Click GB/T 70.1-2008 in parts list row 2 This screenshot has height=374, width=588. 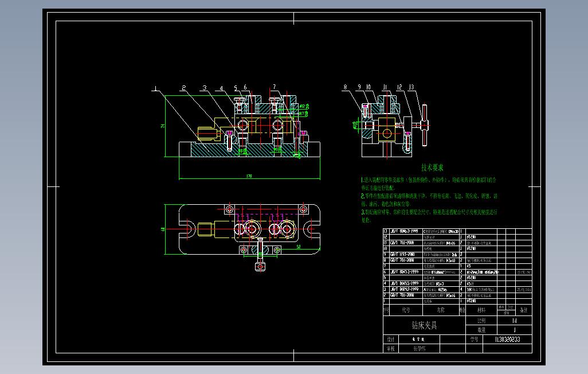click(402, 295)
